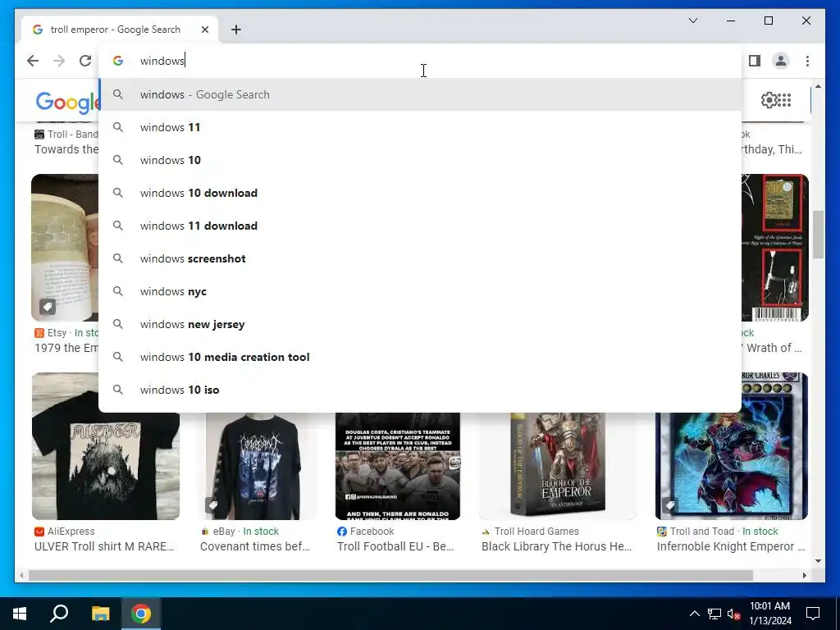Click the price tag icon on the Etsy book image
This screenshot has width=840, height=630.
tap(47, 307)
